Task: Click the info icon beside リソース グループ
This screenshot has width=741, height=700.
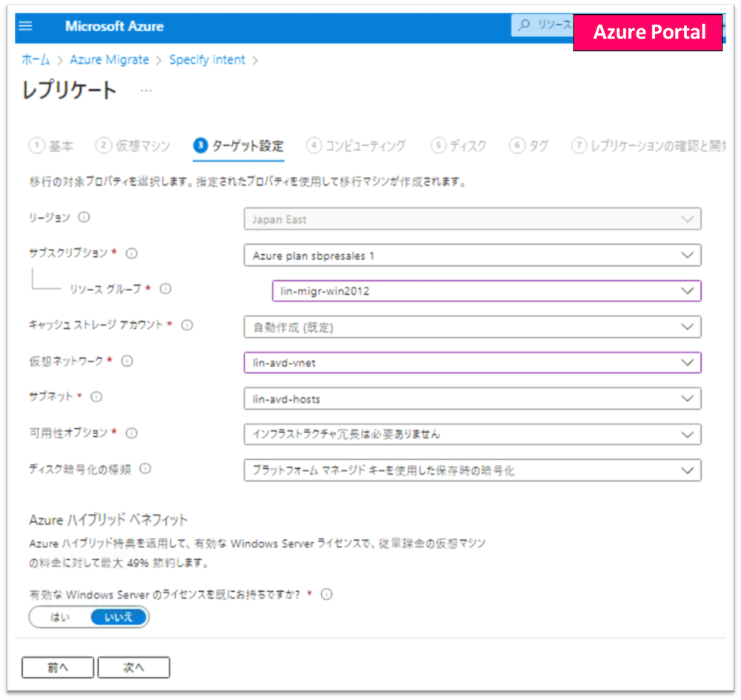Action: [166, 289]
